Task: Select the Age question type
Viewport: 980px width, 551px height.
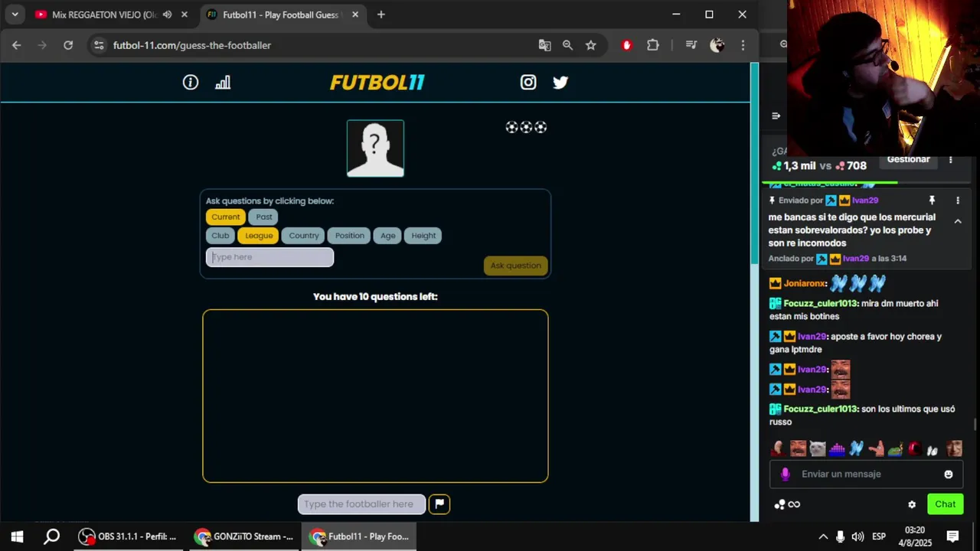Action: point(388,236)
